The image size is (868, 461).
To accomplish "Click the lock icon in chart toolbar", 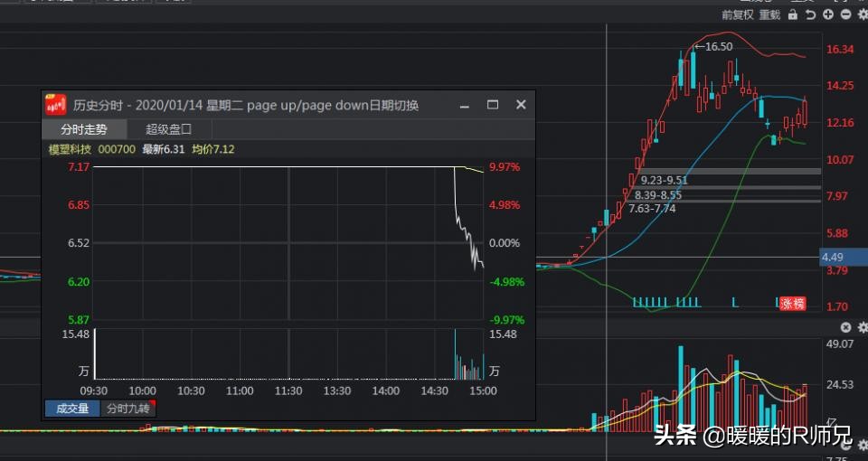I will click(793, 14).
